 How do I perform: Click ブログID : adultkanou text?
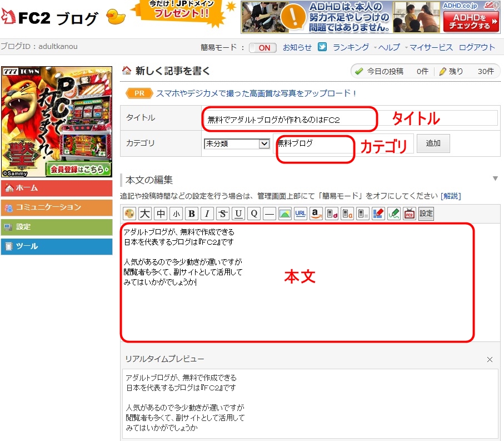(39, 46)
